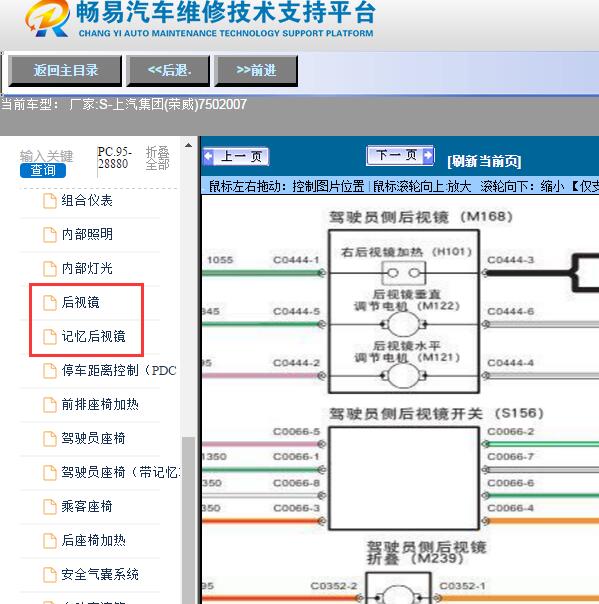Click connector label C0352-2
This screenshot has height=604, width=599.
pos(334,586)
